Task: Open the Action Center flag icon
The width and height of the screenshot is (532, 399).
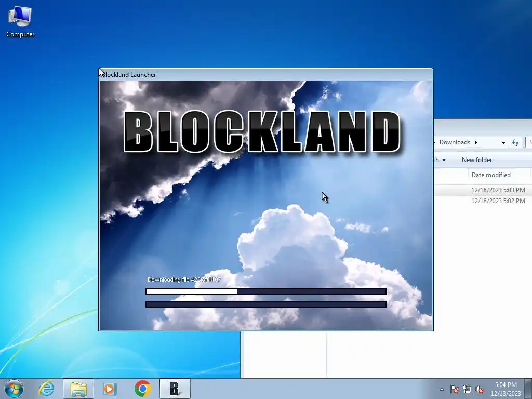Action: (x=454, y=390)
